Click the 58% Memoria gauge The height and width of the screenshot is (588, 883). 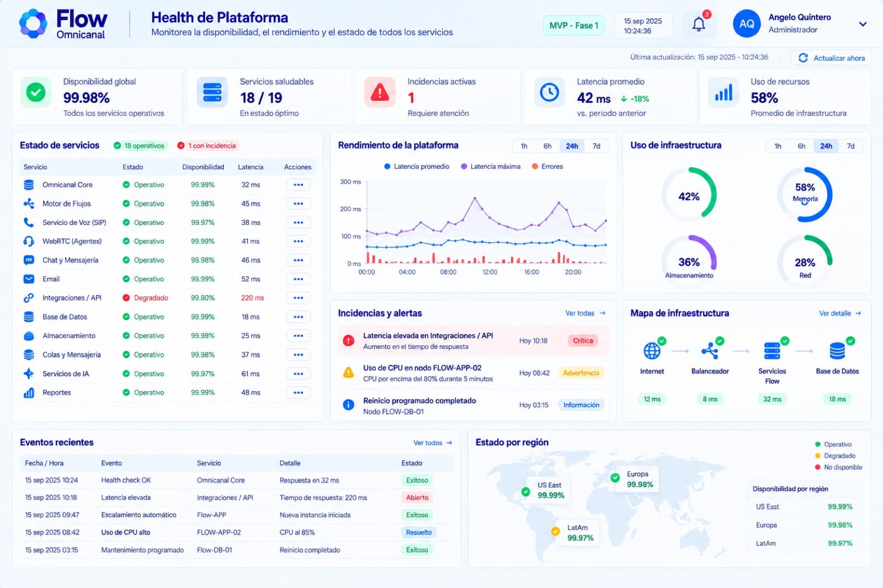click(x=805, y=194)
